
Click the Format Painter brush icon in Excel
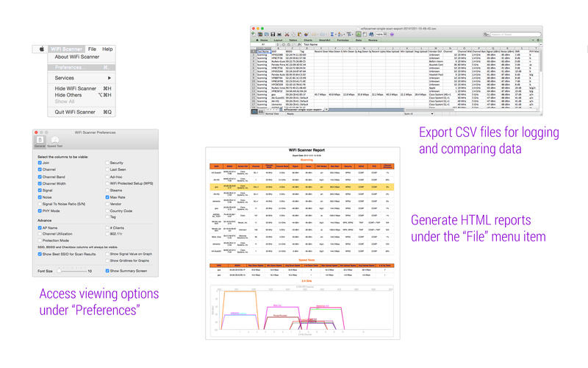[306, 34]
